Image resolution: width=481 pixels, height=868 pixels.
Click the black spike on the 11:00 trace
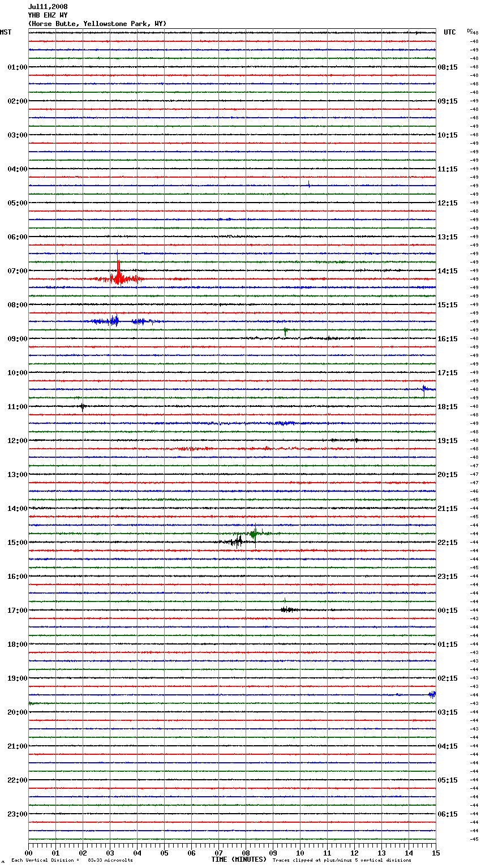[x=83, y=406]
